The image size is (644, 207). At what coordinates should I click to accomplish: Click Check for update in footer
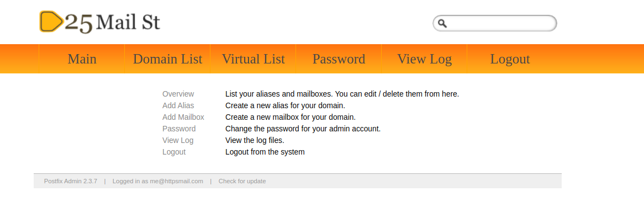click(x=242, y=181)
